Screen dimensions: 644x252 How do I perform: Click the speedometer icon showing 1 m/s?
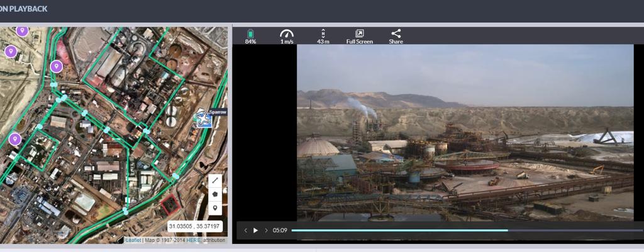pos(287,34)
